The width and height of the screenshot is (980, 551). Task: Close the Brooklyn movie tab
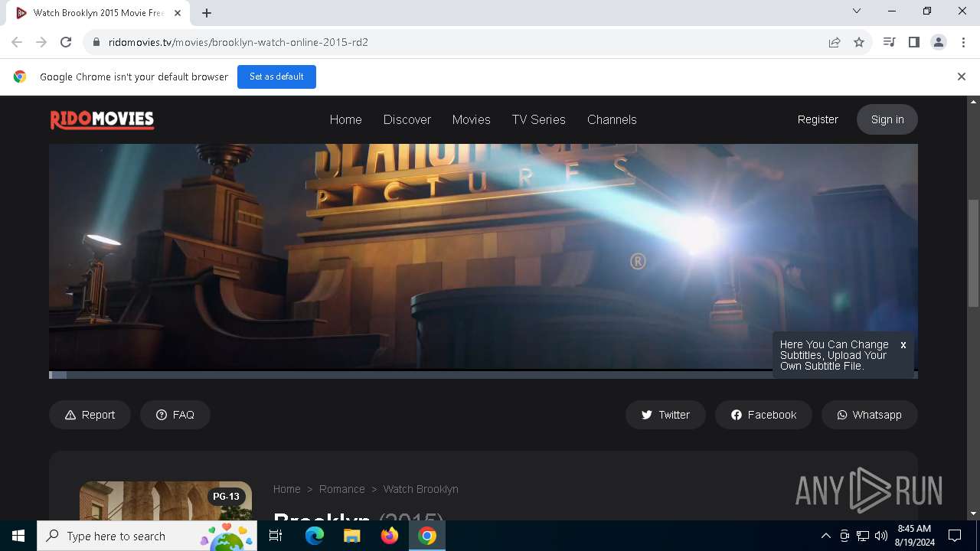(178, 13)
